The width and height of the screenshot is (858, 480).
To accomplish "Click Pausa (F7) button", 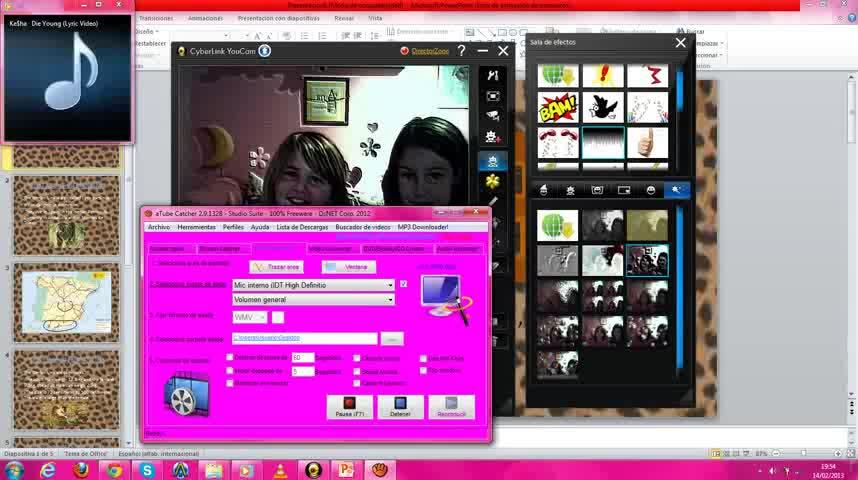I will click(x=350, y=407).
